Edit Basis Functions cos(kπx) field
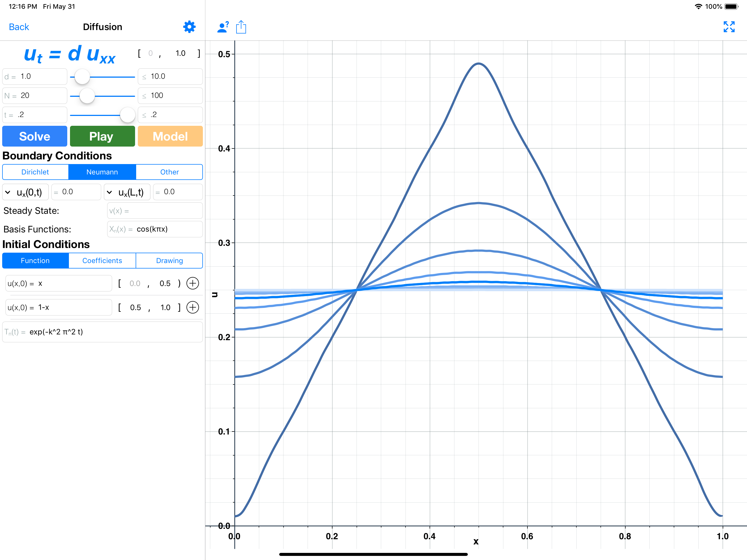 point(155,229)
